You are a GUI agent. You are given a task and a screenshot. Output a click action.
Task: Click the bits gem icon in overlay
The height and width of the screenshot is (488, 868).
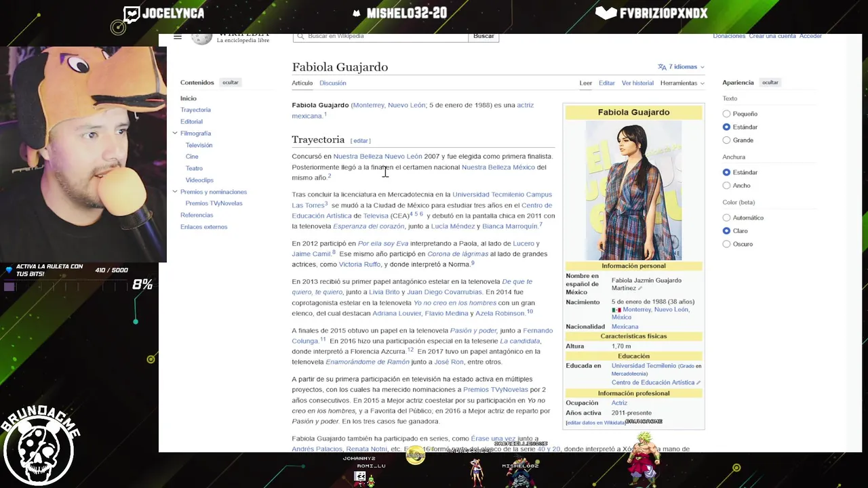pos(9,270)
